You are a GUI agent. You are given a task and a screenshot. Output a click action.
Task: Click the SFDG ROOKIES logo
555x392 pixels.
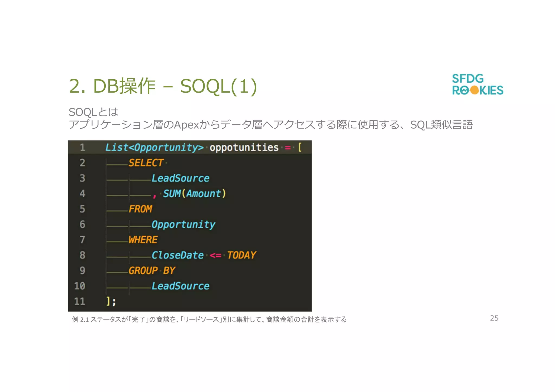477,84
